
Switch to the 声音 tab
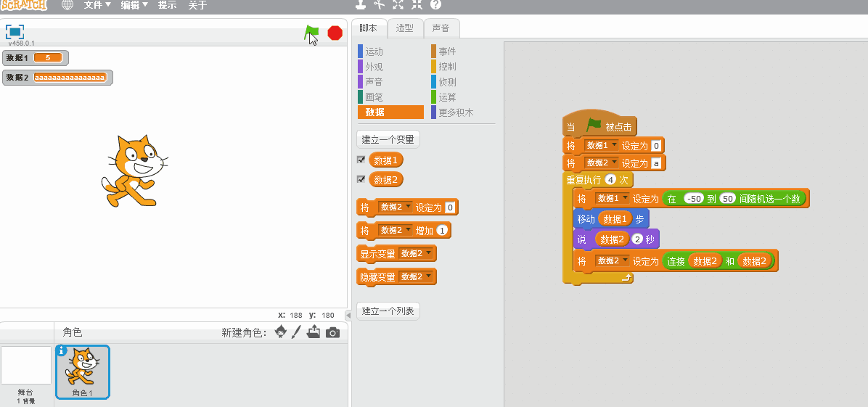(441, 28)
